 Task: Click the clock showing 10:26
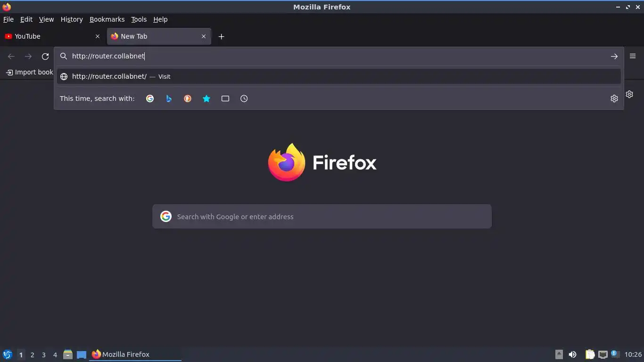[633, 354]
